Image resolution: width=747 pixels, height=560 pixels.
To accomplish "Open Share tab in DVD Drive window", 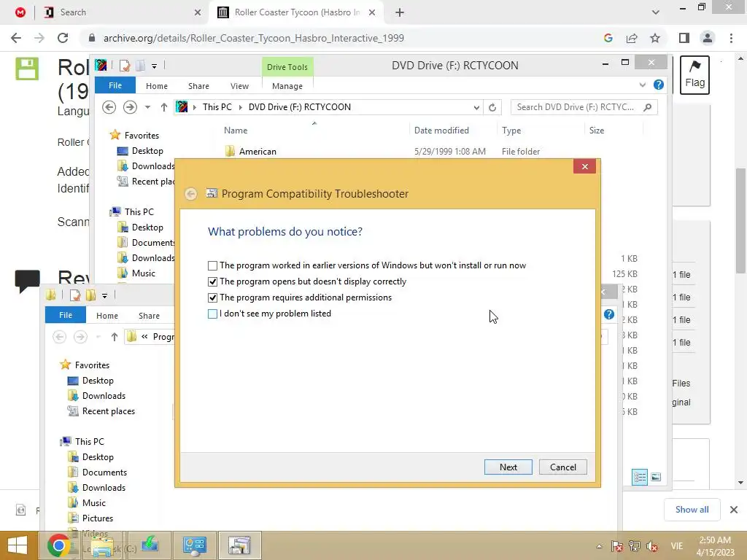I will point(198,86).
